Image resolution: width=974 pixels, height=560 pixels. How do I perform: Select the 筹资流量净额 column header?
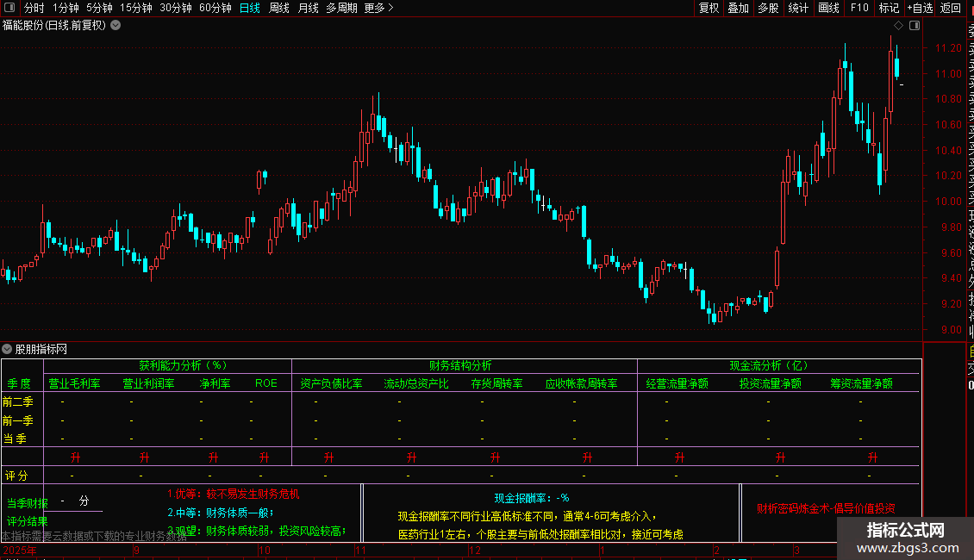[x=862, y=383]
